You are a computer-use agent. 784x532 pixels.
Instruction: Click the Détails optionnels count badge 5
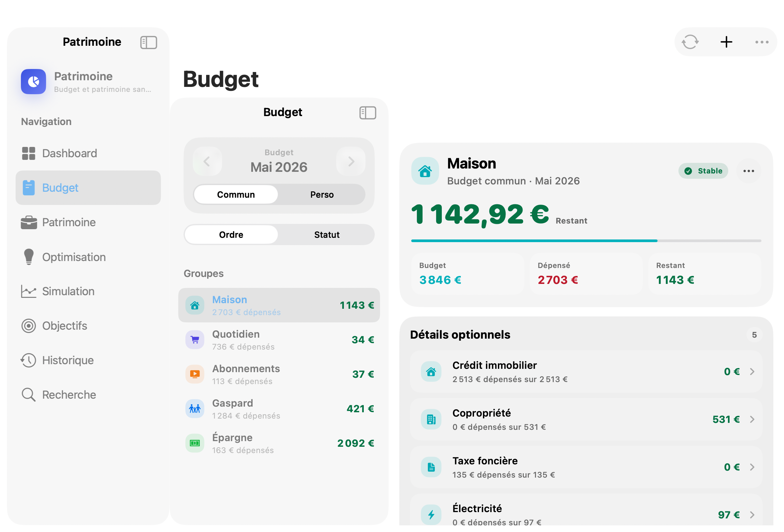tap(754, 335)
